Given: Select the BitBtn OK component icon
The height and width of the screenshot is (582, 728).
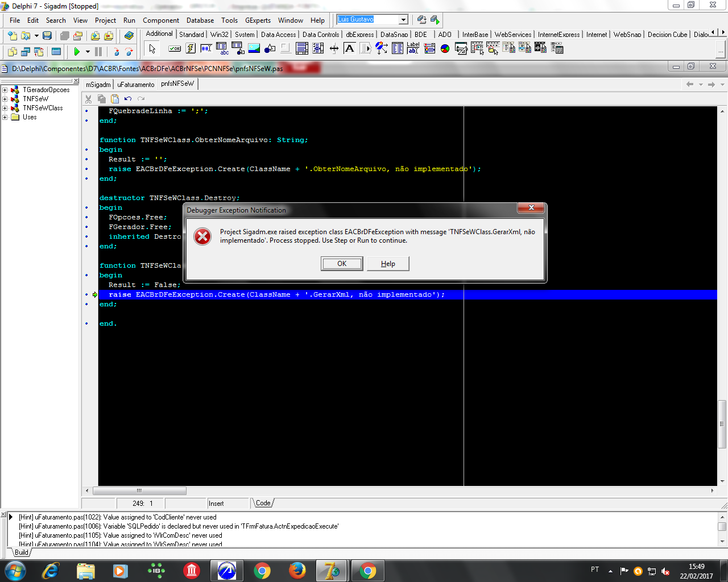Looking at the screenshot, I should [175, 48].
